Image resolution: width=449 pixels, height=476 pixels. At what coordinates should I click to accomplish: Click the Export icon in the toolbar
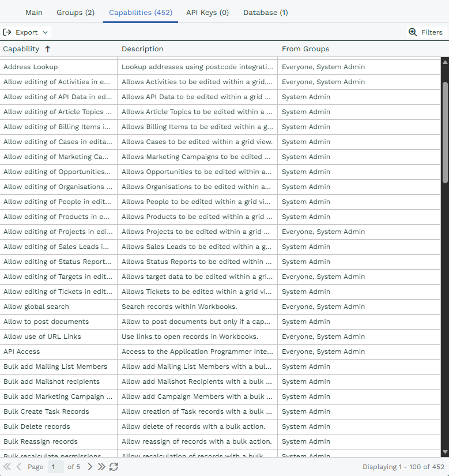[x=7, y=32]
